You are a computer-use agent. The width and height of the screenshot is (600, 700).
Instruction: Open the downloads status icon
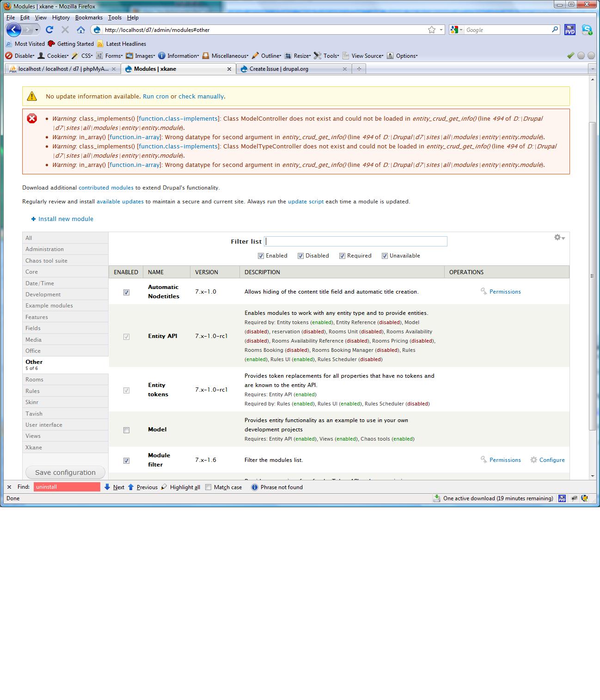coord(436,498)
